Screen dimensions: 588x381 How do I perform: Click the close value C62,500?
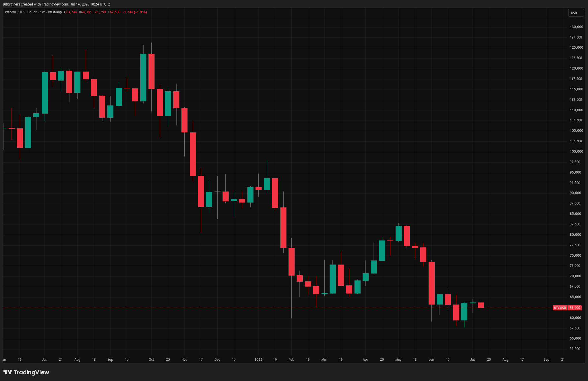pos(114,12)
